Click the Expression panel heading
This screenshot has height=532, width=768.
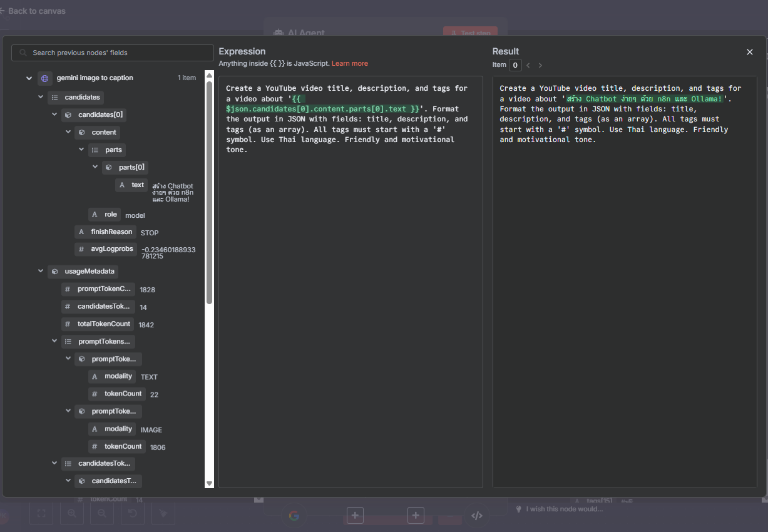pyautogui.click(x=242, y=51)
